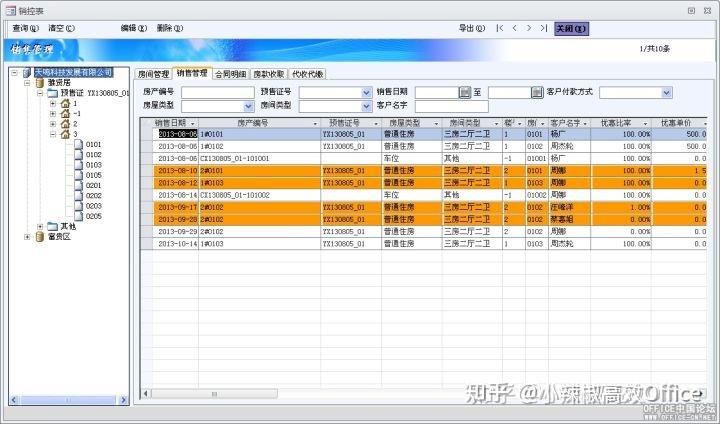Screen dimensions: 720x424
Task: Open the 房屋类型 dropdown
Action: pyautogui.click(x=248, y=107)
